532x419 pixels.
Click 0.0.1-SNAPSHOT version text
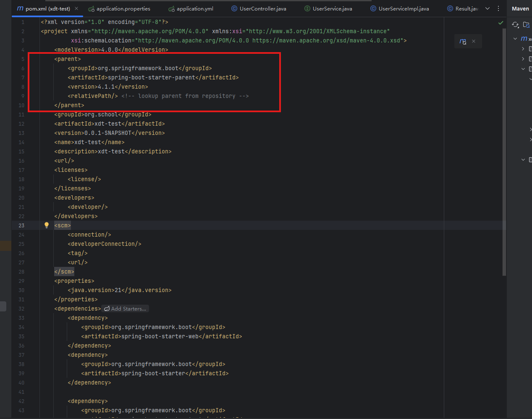click(108, 133)
